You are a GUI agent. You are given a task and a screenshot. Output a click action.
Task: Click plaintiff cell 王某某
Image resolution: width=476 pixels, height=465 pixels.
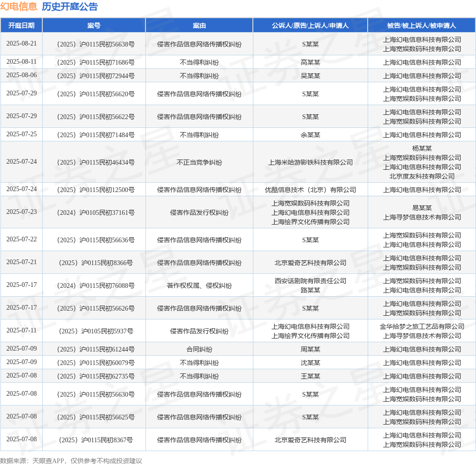pos(310,376)
